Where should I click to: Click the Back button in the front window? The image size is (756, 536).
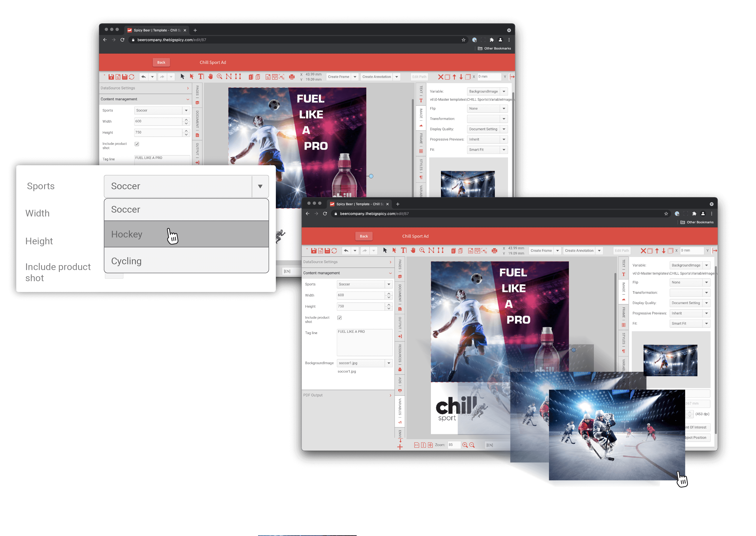coord(364,236)
